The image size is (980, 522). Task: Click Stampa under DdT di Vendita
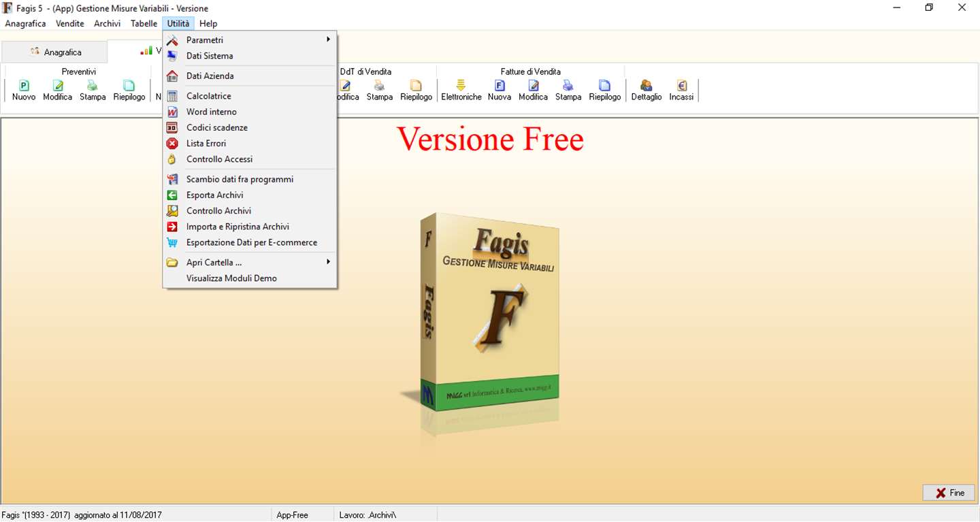tap(380, 91)
